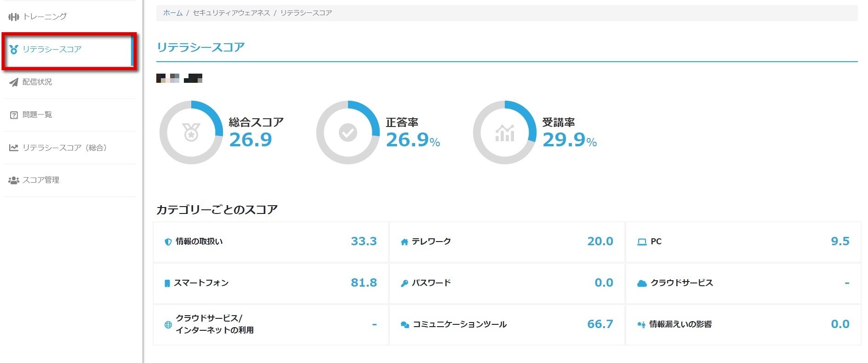
Task: Click the テレワーク score 20.0
Action: pyautogui.click(x=600, y=242)
